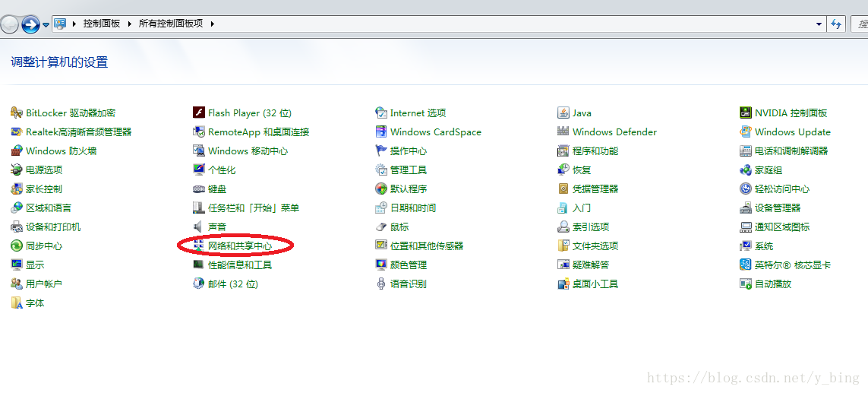Screen dimensions: 868x393
Task: Open the Windows Defender icon
Action: tap(563, 132)
